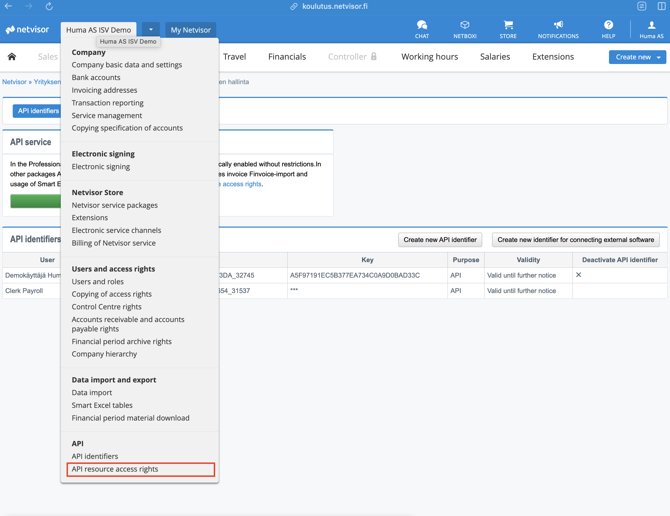This screenshot has width=670, height=516.
Task: Select API resource access rights menu item
Action: [x=115, y=469]
